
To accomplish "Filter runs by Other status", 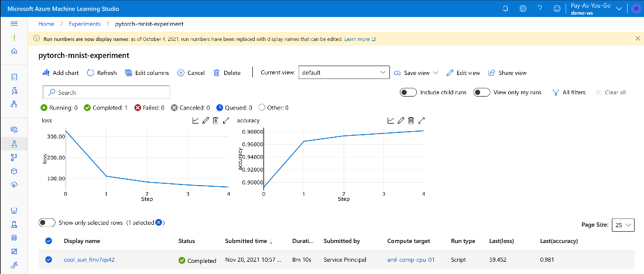I will [x=273, y=108].
